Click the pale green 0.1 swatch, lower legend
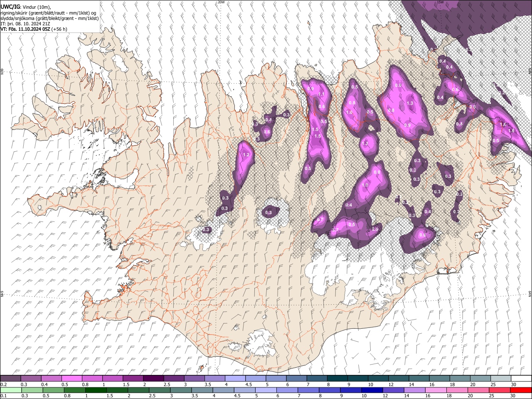Viewport: 532px width, 399px height. [x=11, y=390]
